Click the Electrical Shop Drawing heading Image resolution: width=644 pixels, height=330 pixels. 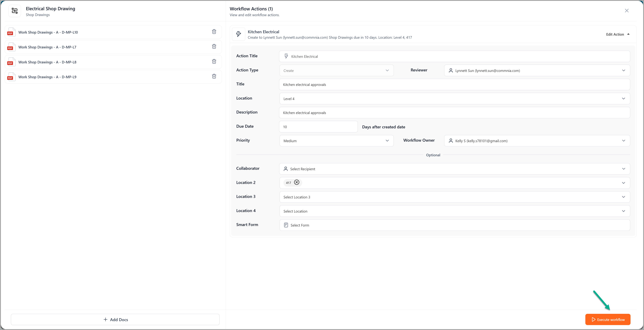click(x=50, y=9)
